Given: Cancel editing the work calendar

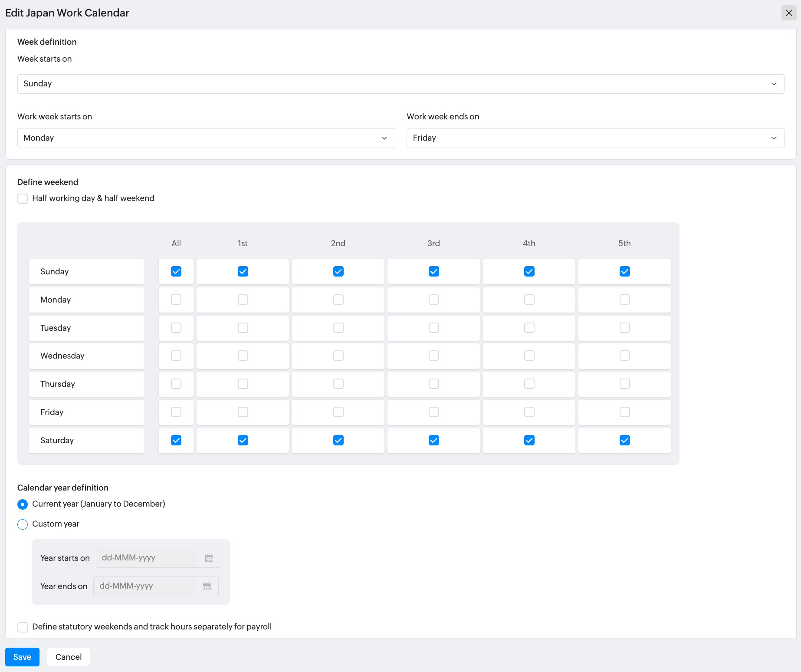Looking at the screenshot, I should [x=69, y=657].
